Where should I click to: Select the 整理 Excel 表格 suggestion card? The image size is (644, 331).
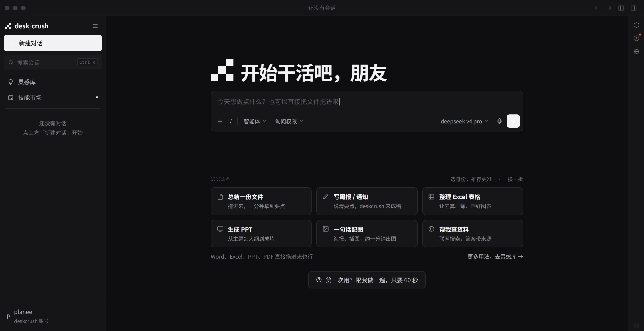click(473, 201)
